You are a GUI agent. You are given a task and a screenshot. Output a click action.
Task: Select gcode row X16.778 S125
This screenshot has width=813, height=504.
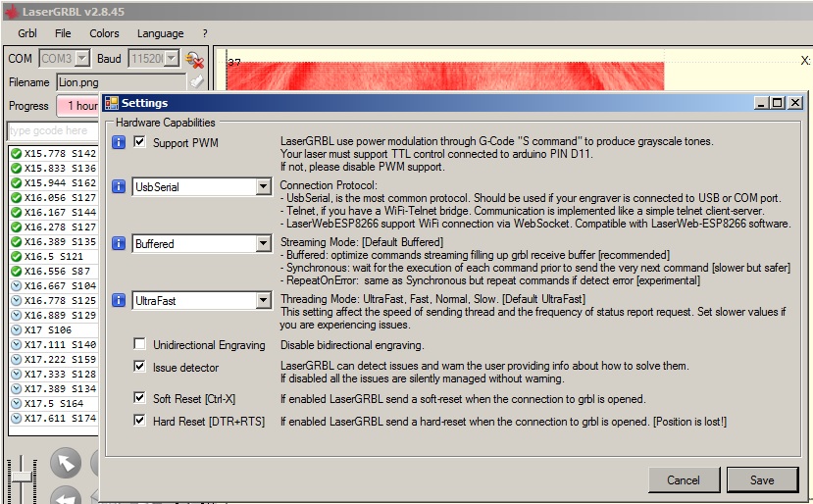[54, 300]
